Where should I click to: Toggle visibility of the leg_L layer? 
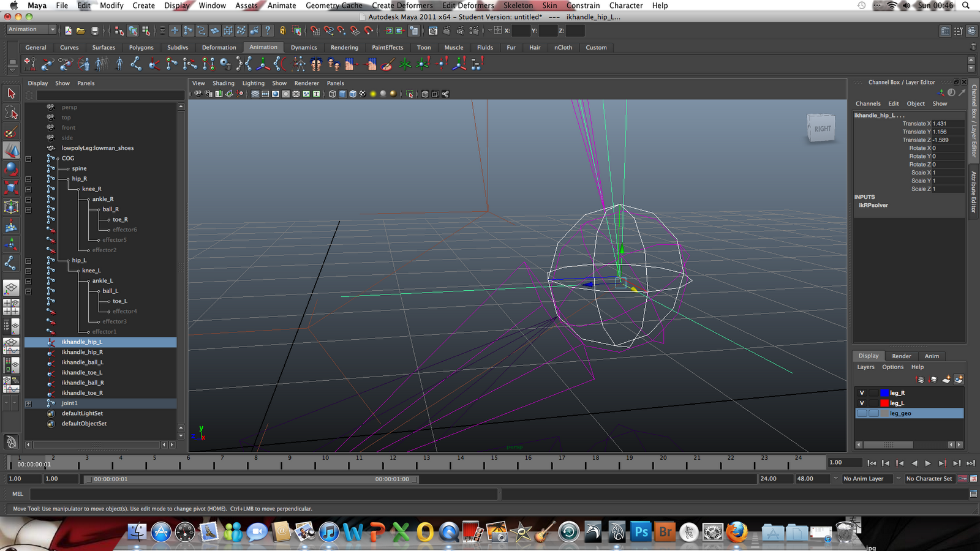(862, 403)
